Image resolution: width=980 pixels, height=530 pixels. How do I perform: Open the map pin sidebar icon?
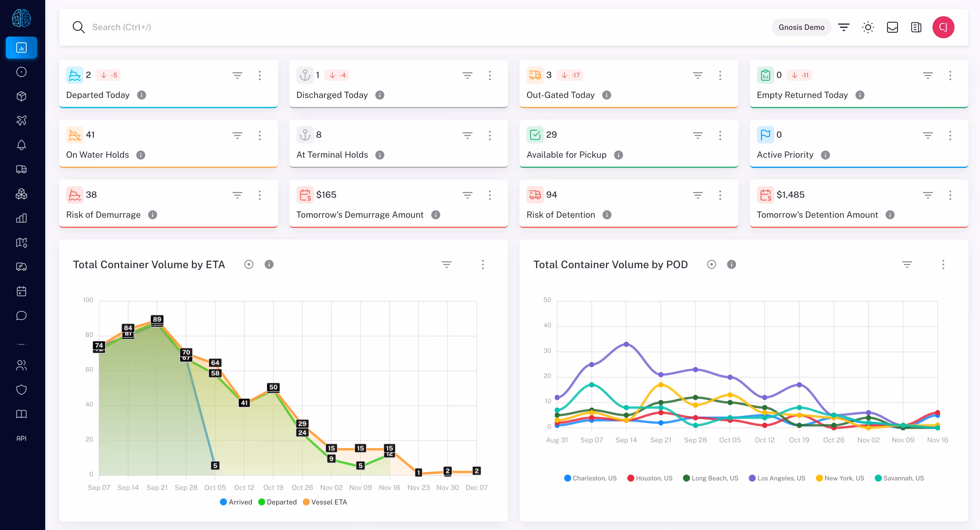coord(21,243)
